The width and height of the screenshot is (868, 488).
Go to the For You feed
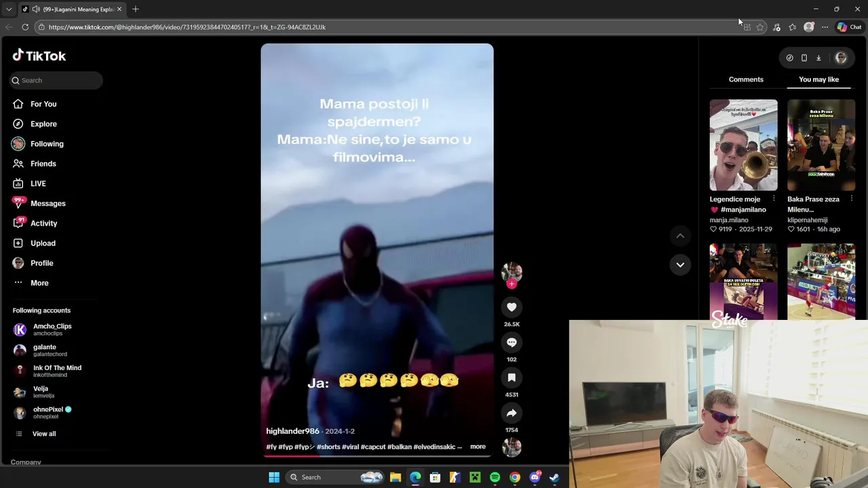[x=43, y=104]
